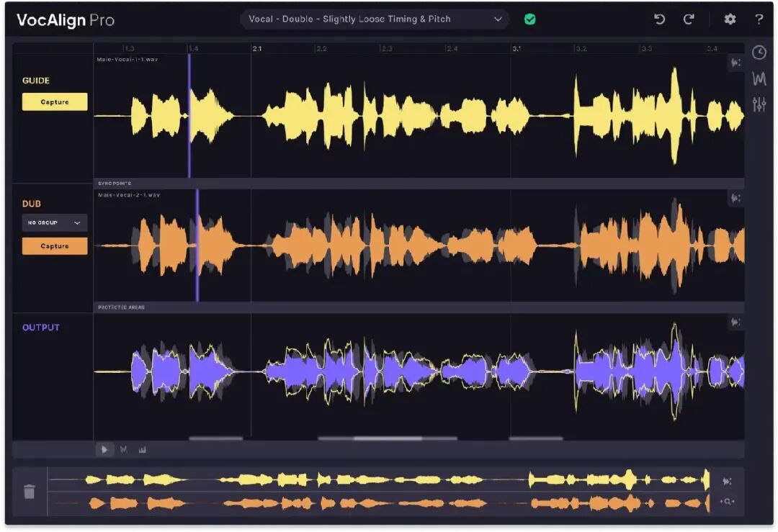Undo the last action
This screenshot has height=532, width=778.
tap(659, 19)
